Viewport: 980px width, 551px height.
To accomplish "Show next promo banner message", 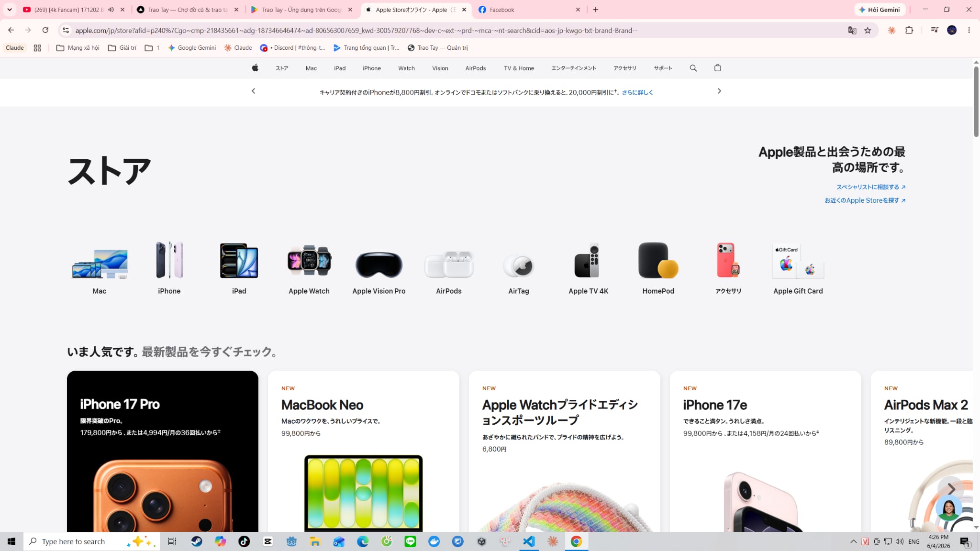I will (719, 91).
